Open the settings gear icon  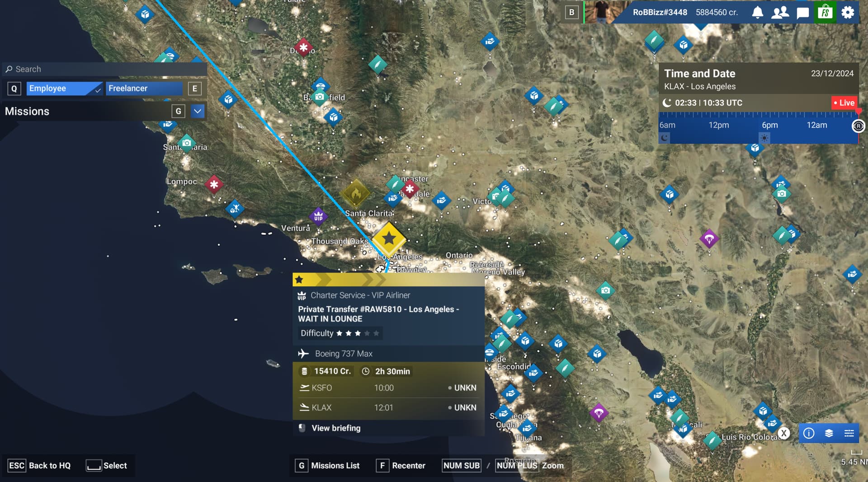tap(848, 12)
